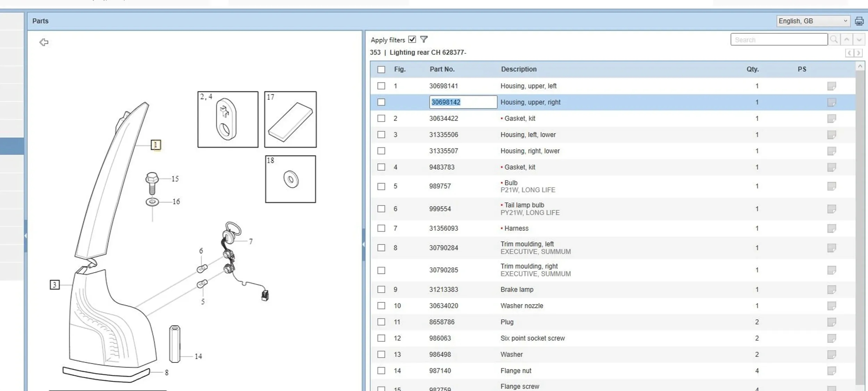Image resolution: width=868 pixels, height=391 pixels.
Task: Sort by Part No. column header
Action: (442, 69)
